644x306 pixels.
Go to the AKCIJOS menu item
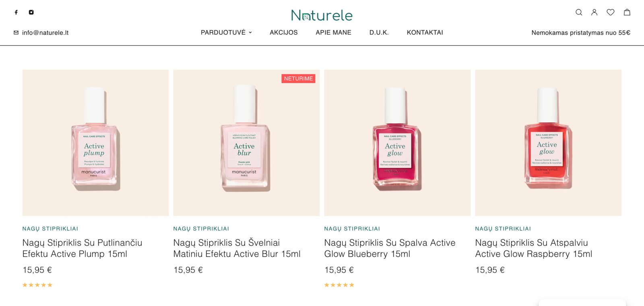coord(283,33)
